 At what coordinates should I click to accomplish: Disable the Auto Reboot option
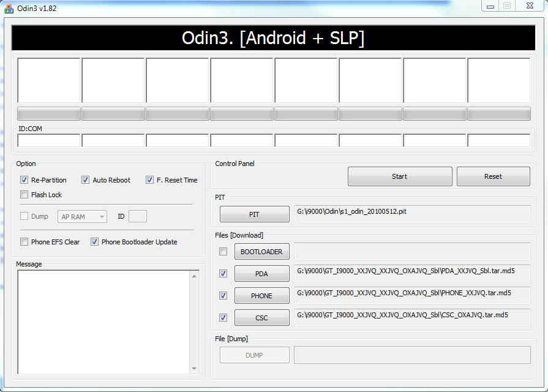(85, 180)
